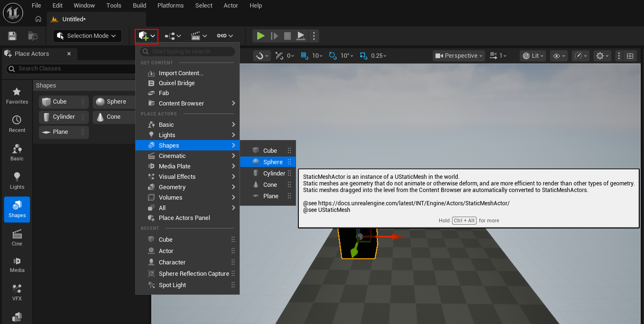Choose Character from the Recent list
Image resolution: width=644 pixels, height=324 pixels.
pos(187,263)
